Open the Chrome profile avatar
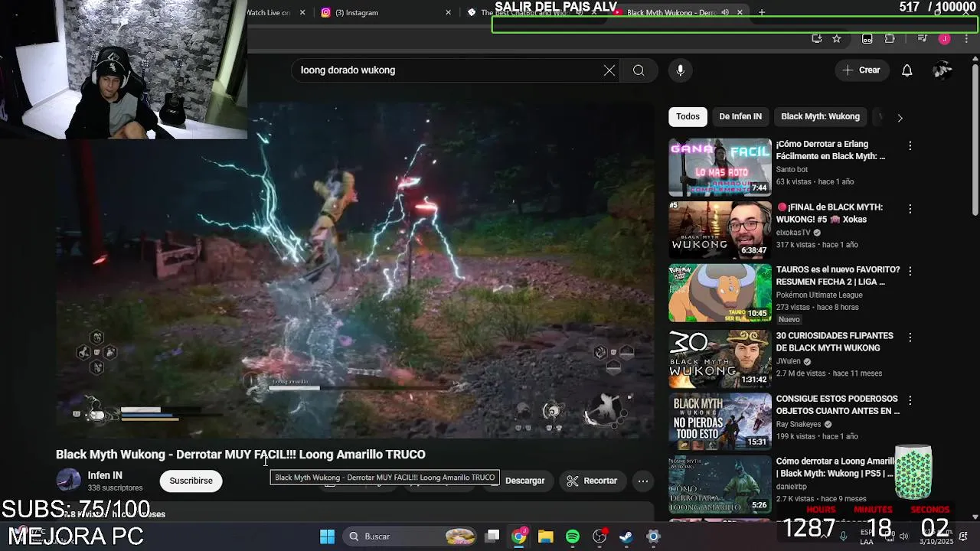Screen dimensions: 980x551 coord(944,38)
